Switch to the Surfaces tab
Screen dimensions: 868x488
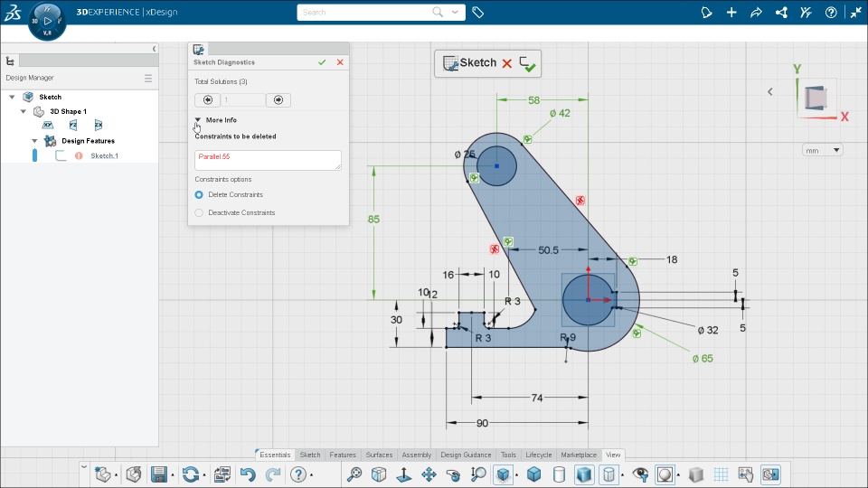[x=379, y=455]
